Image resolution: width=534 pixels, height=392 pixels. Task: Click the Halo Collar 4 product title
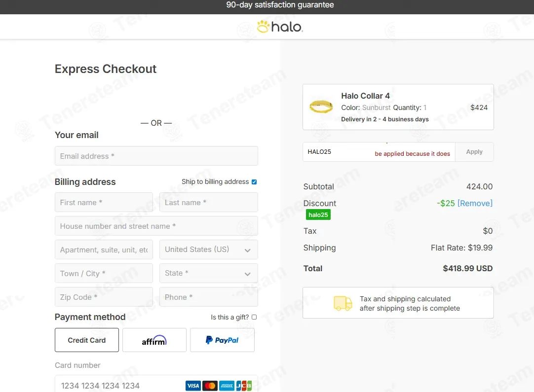[x=365, y=96]
